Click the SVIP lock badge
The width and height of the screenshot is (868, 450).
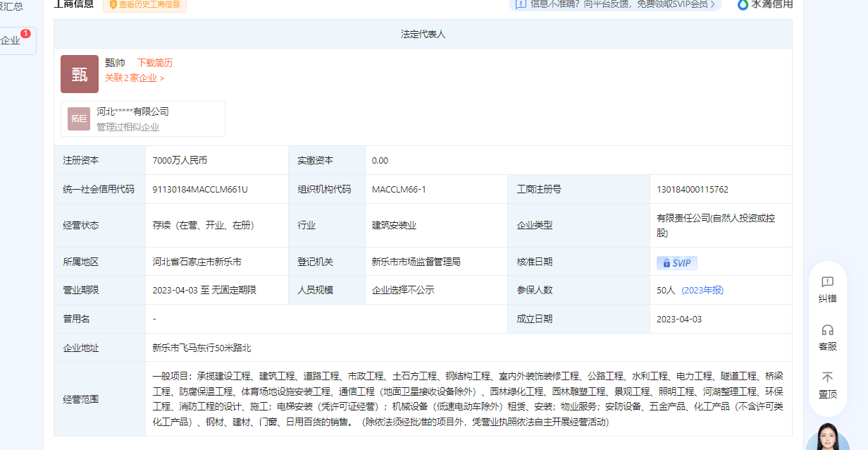pos(677,263)
